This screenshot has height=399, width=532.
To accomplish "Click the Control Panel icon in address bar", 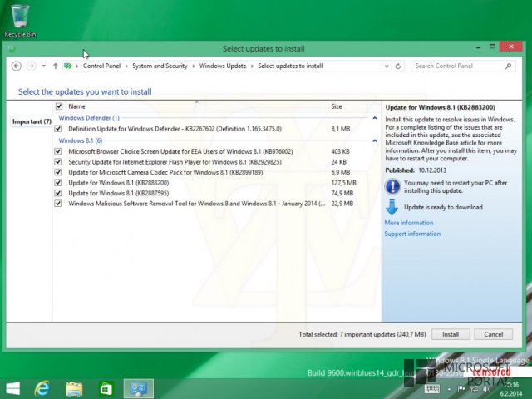I will (68, 66).
